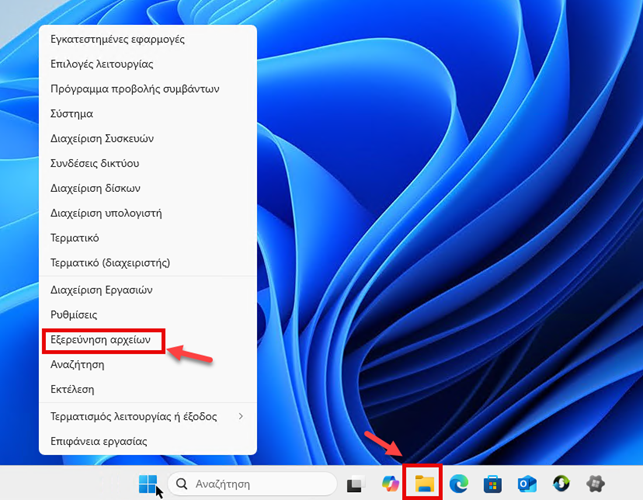Open Outlook from the taskbar
The image size is (643, 500).
point(527,484)
